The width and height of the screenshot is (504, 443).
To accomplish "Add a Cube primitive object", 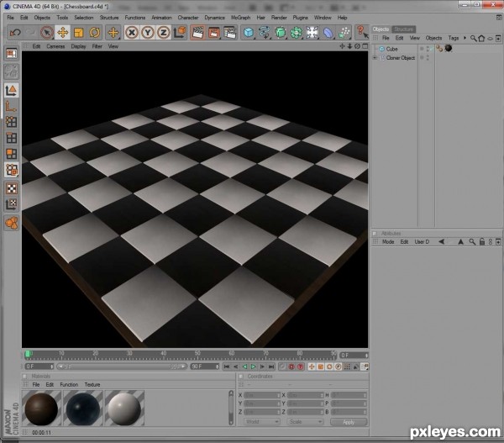I will [249, 33].
